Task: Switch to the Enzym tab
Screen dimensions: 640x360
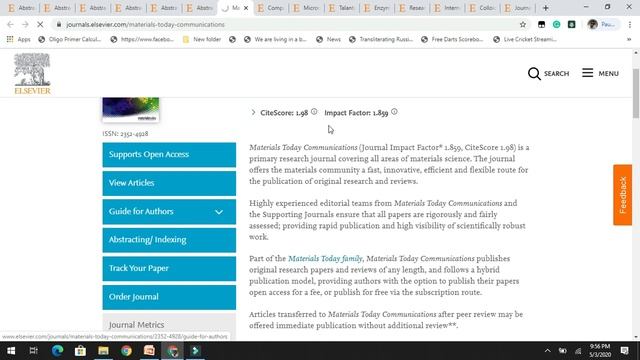Action: coord(377,8)
